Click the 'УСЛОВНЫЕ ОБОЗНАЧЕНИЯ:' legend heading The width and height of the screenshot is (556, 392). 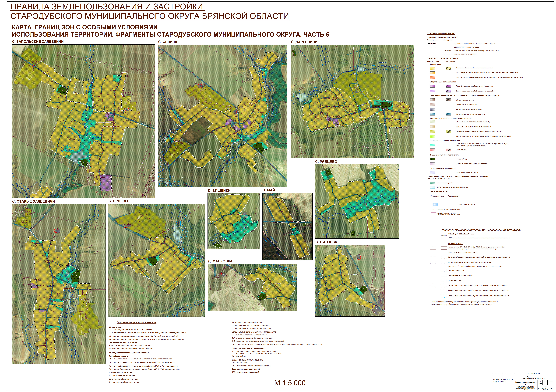(441, 34)
